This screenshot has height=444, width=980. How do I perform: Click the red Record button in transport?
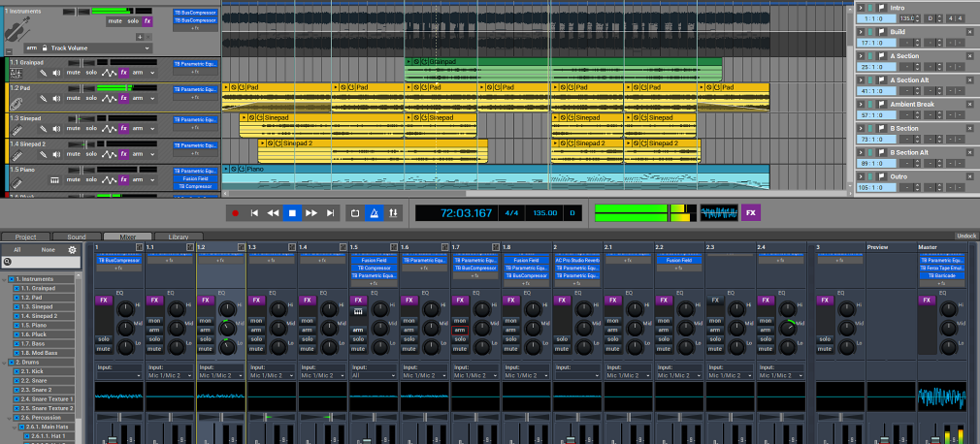pos(235,212)
